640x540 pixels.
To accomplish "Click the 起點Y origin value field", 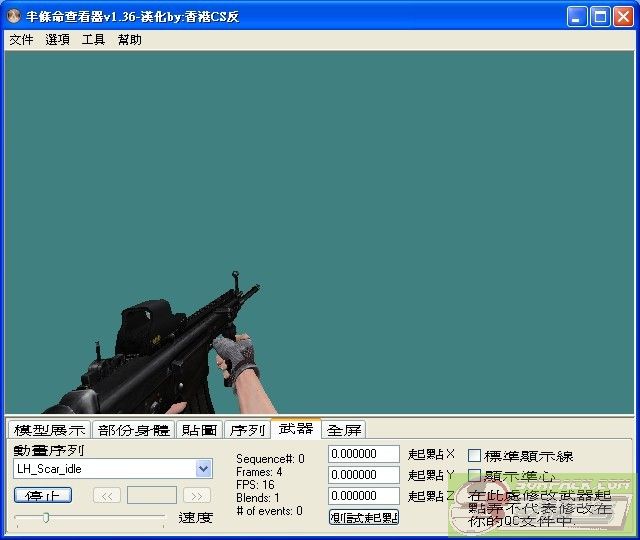I will coord(364,475).
